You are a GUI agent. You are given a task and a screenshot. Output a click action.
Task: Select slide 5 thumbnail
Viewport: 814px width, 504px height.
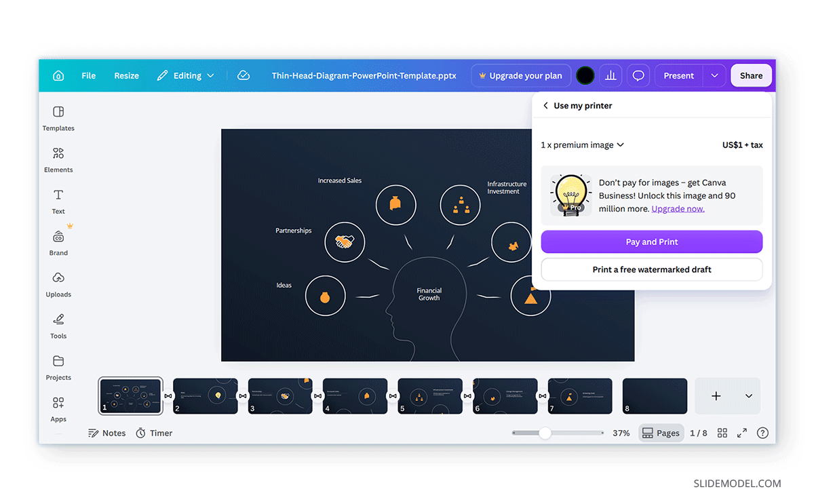click(x=430, y=396)
